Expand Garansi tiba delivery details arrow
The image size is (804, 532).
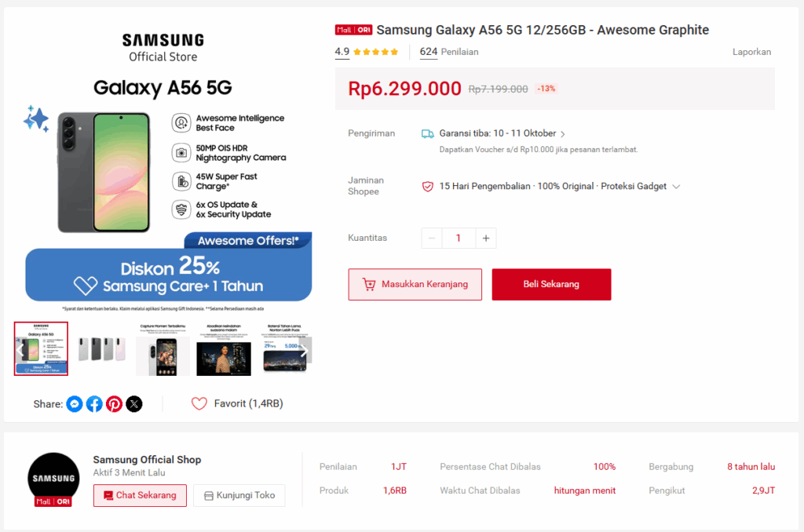[563, 134]
